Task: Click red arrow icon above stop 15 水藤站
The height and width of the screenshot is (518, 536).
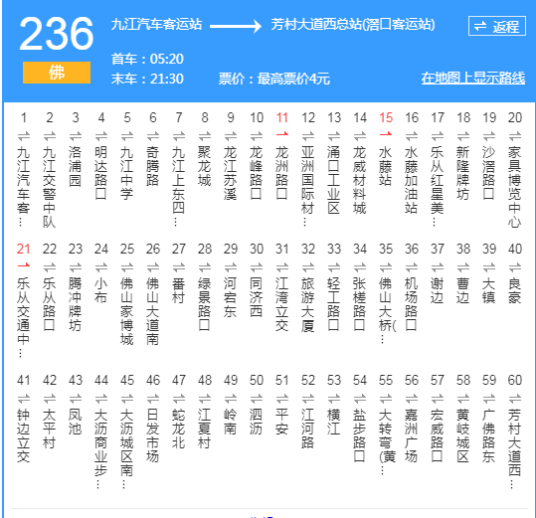Action: click(x=386, y=134)
